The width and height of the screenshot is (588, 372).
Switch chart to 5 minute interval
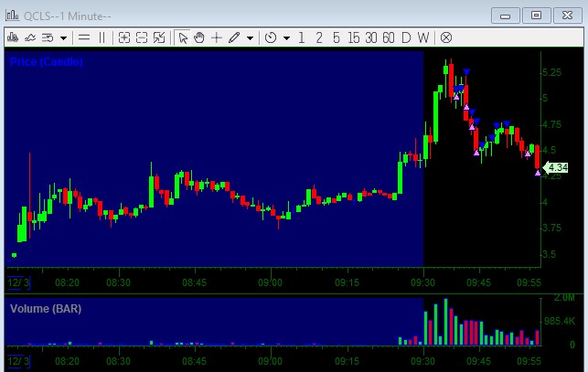coord(336,37)
